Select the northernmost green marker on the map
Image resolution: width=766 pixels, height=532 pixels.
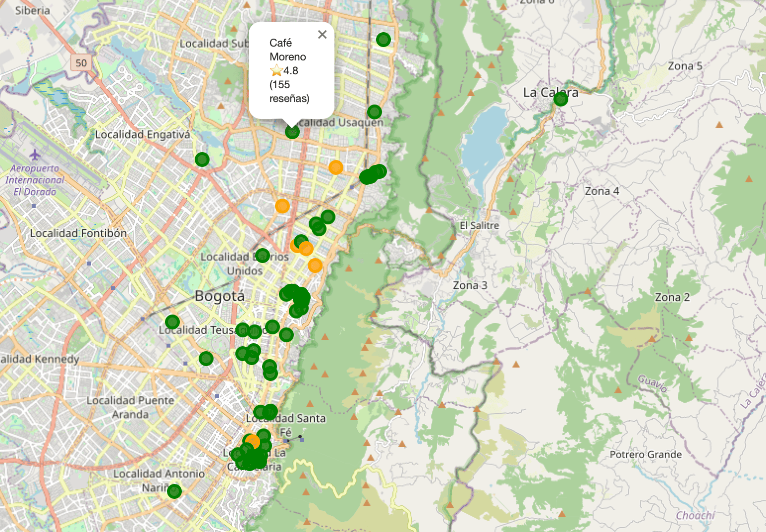point(383,40)
